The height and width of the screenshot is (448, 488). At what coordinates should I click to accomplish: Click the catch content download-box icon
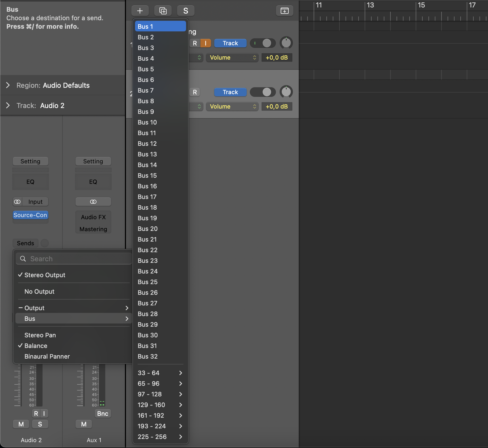point(284,11)
